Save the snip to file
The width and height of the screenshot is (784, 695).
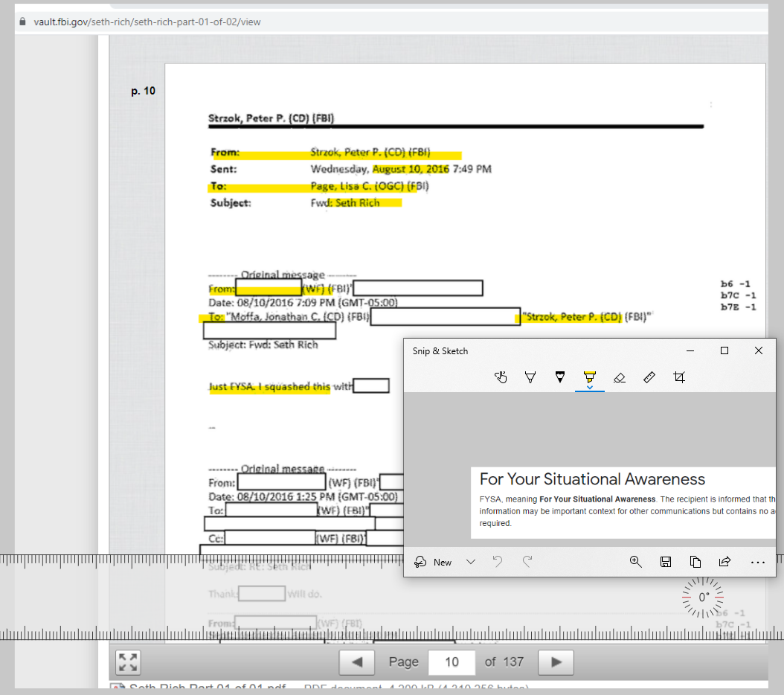coord(666,561)
